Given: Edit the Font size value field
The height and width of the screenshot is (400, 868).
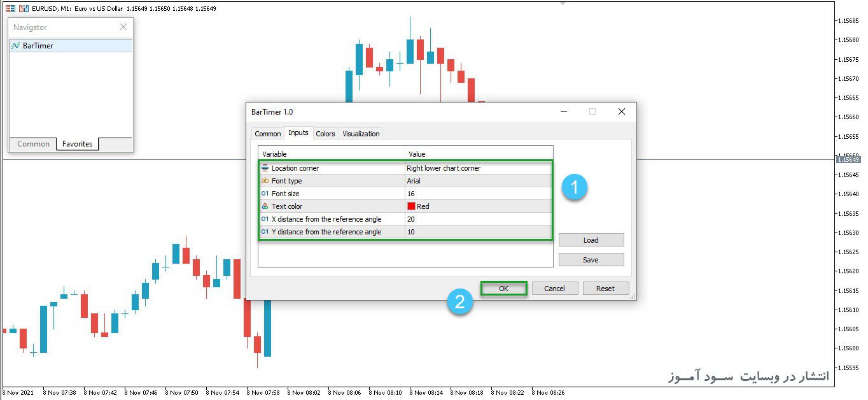Looking at the screenshot, I should tap(479, 194).
